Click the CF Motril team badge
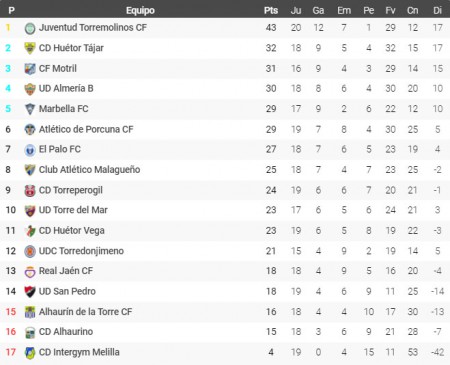This screenshot has width=450, height=365. click(x=30, y=69)
